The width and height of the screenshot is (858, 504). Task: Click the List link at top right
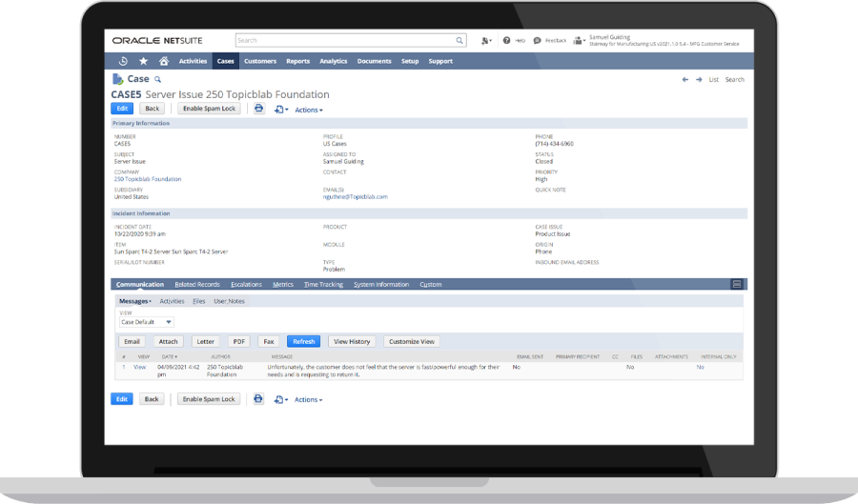pyautogui.click(x=713, y=80)
